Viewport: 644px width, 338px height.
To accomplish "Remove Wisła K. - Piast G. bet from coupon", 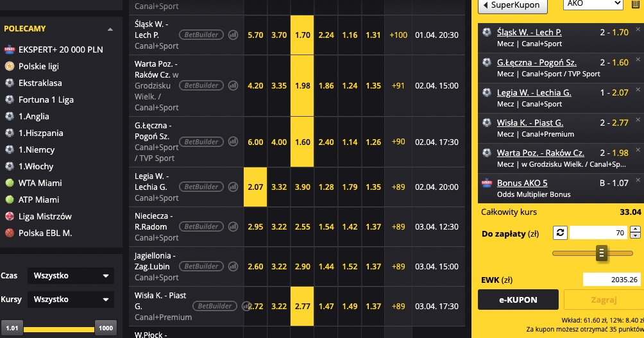I will click(638, 120).
